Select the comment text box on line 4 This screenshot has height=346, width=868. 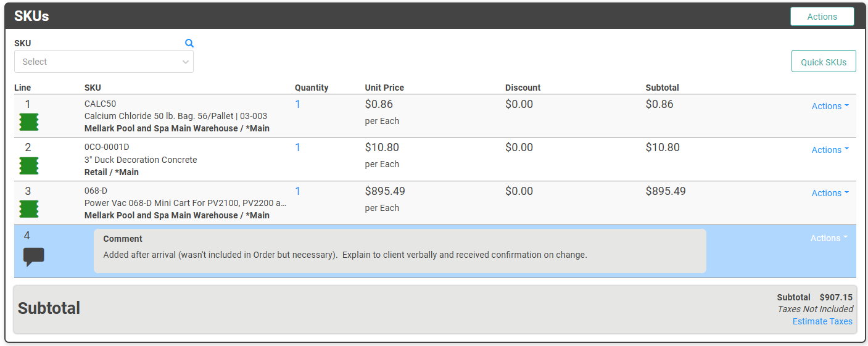(399, 251)
